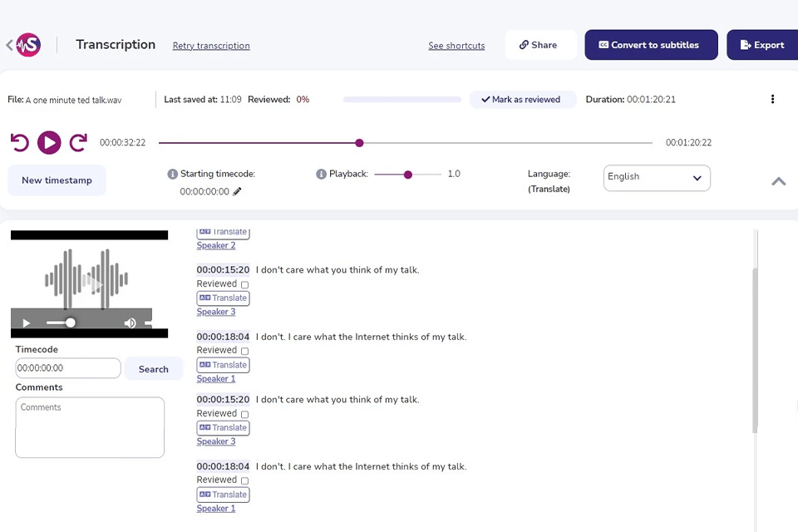Rewind audio with the circular back arrow

click(20, 142)
